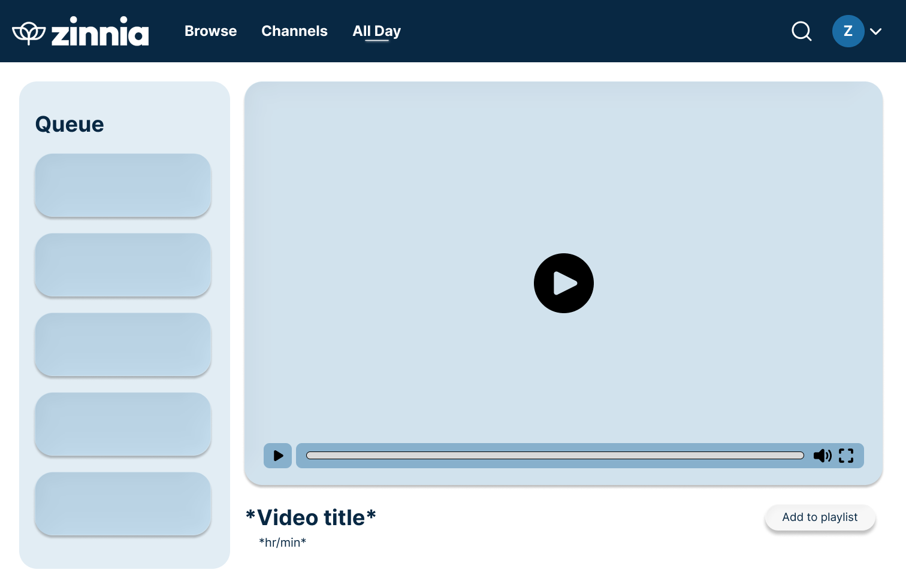906x588 pixels.
Task: Open the Channels section
Action: point(294,31)
